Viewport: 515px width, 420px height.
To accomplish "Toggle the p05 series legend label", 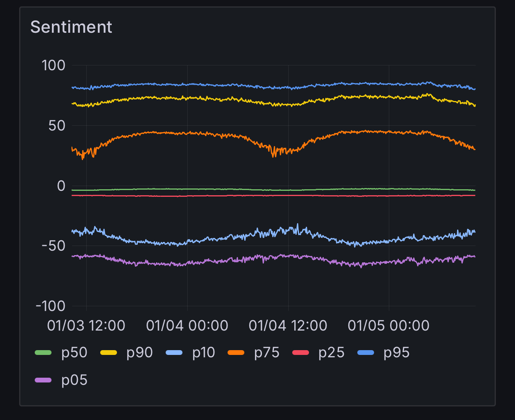I will click(x=74, y=380).
